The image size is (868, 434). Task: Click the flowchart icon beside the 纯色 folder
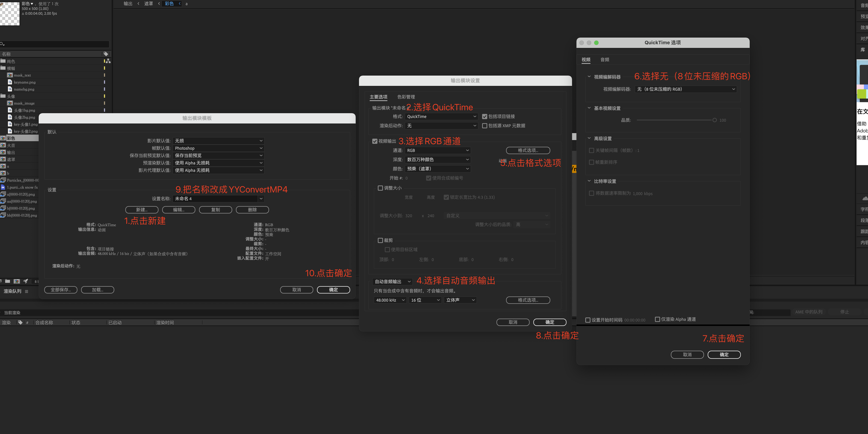[108, 61]
